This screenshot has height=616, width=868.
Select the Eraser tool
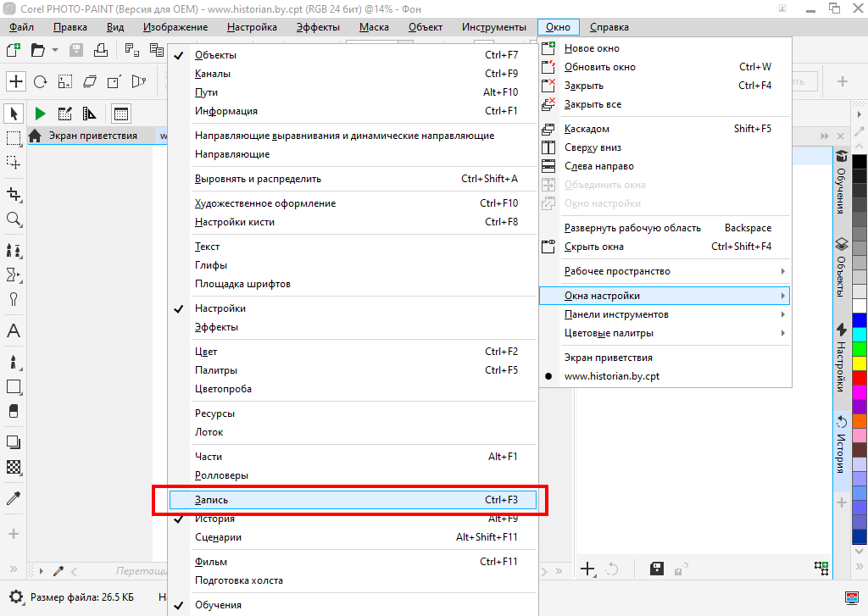pyautogui.click(x=14, y=411)
